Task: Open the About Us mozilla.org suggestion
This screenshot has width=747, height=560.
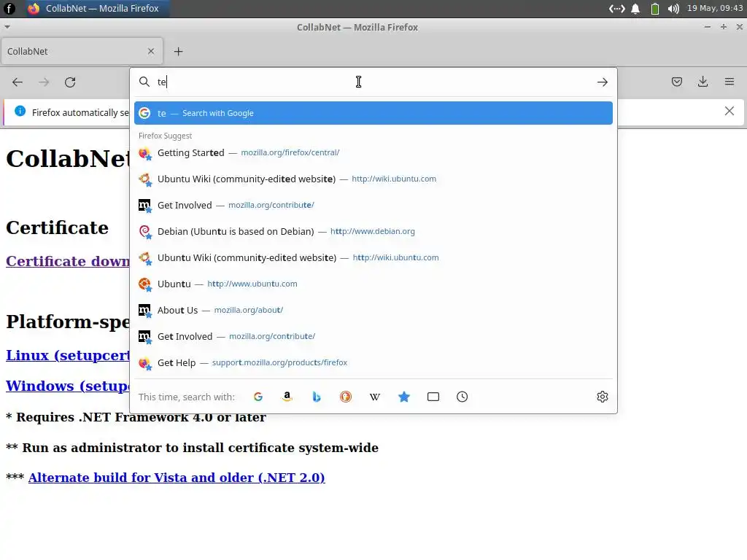Action: 373,310
